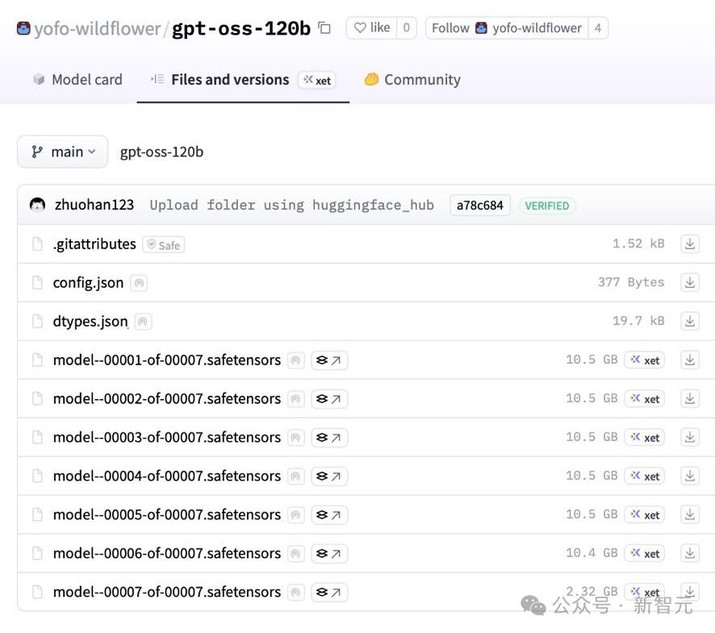The width and height of the screenshot is (715, 633).
Task: Download model--00006-of-00007.safetensors file
Action: click(690, 553)
